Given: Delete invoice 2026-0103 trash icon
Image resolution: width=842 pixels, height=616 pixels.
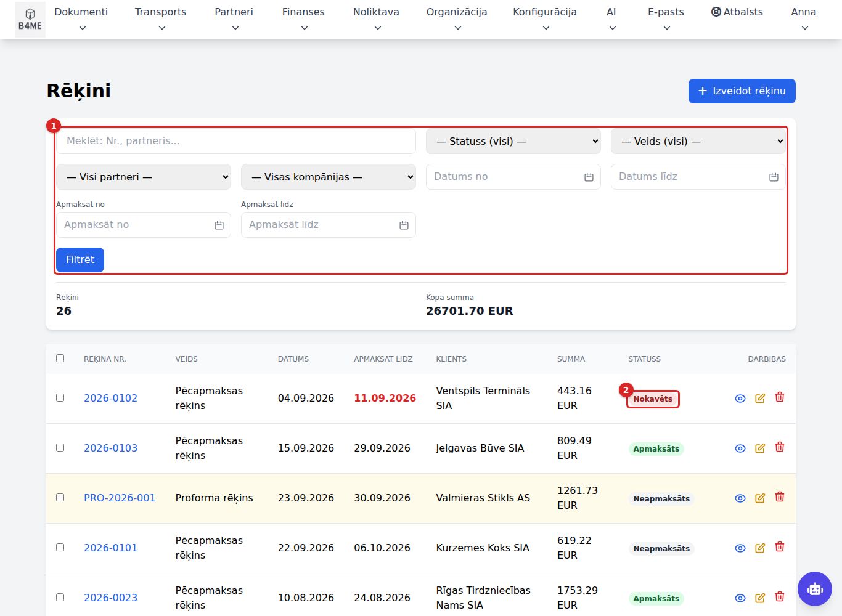Looking at the screenshot, I should pos(780,447).
